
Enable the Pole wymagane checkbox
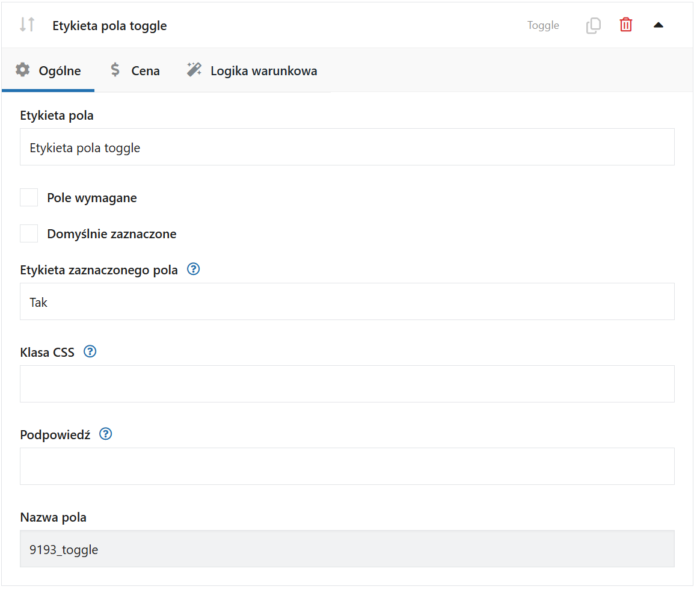[x=29, y=197]
